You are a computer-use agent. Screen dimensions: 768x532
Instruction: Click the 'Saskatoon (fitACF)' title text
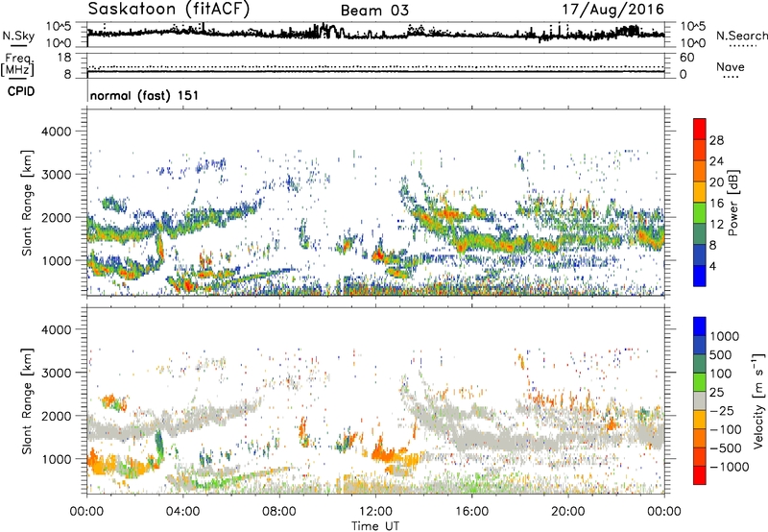pyautogui.click(x=169, y=10)
